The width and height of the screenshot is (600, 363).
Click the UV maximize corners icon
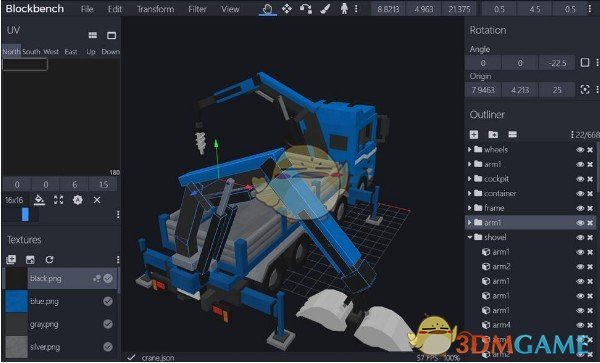(59, 200)
